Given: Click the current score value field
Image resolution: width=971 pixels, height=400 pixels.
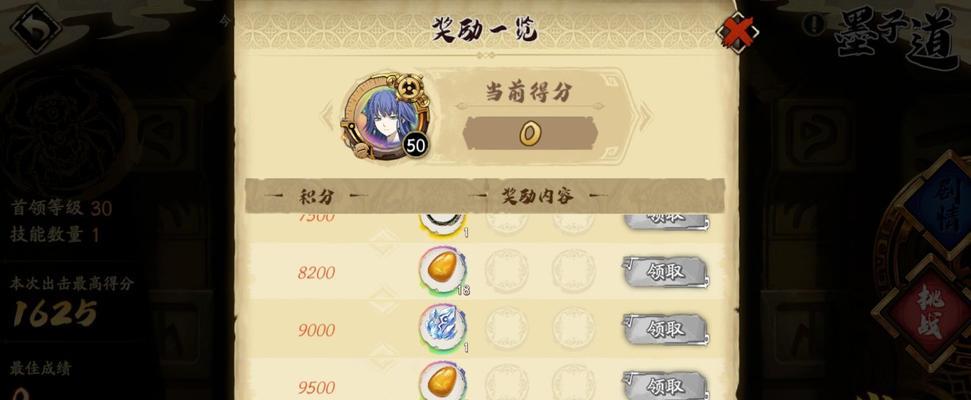Looking at the screenshot, I should (530, 133).
